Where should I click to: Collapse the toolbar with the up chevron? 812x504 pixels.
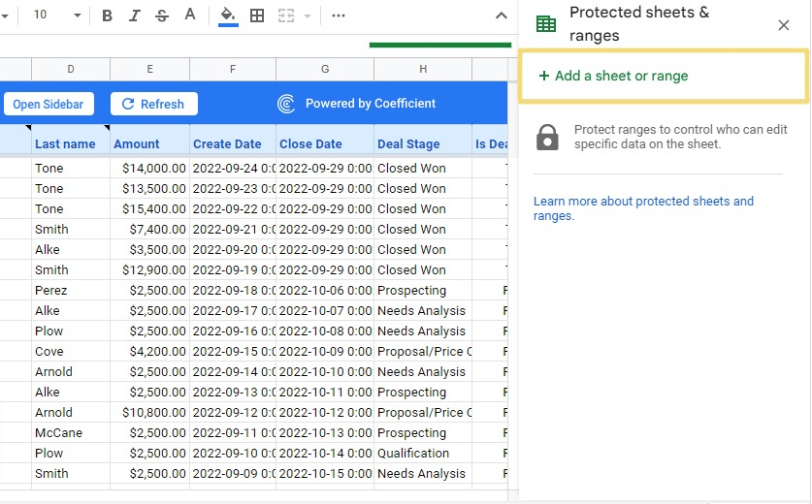tap(502, 16)
